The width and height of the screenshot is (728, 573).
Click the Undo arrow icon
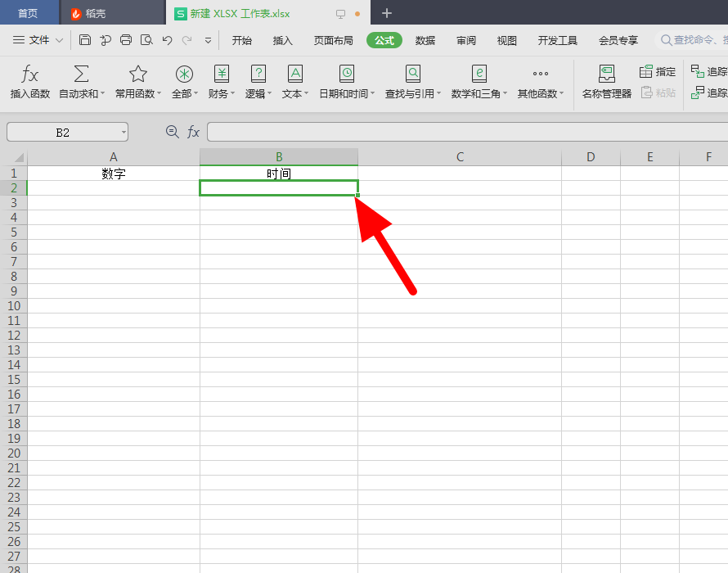click(167, 40)
